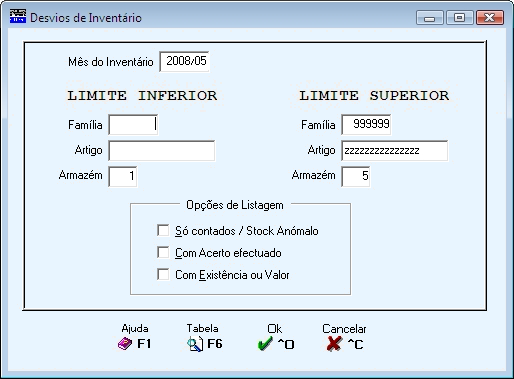
Task: Click the upper limit Armazém field showing 5
Action: click(356, 176)
